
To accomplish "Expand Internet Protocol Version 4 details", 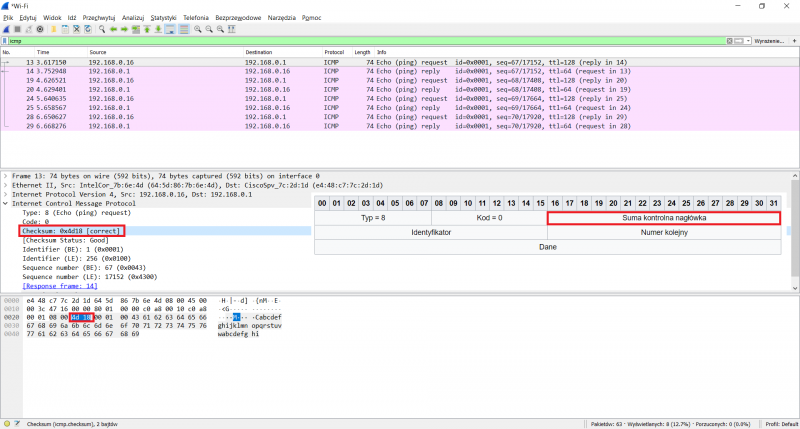I will click(5, 194).
